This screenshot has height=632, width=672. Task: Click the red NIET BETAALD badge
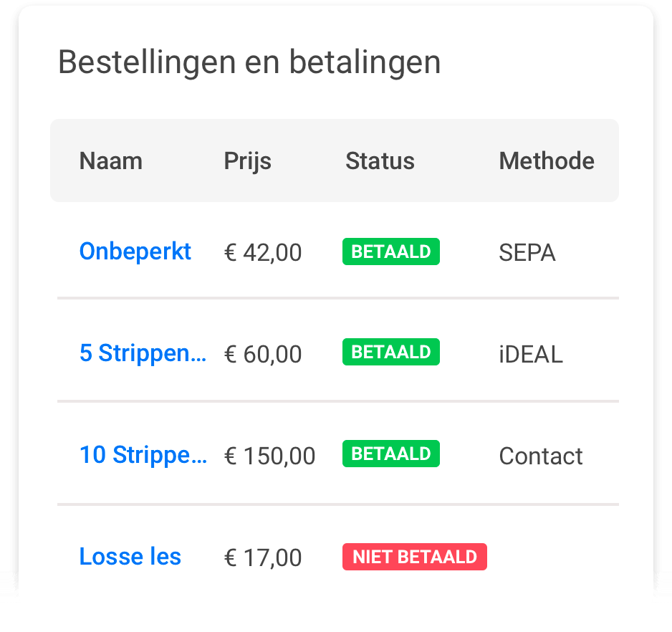(x=415, y=557)
